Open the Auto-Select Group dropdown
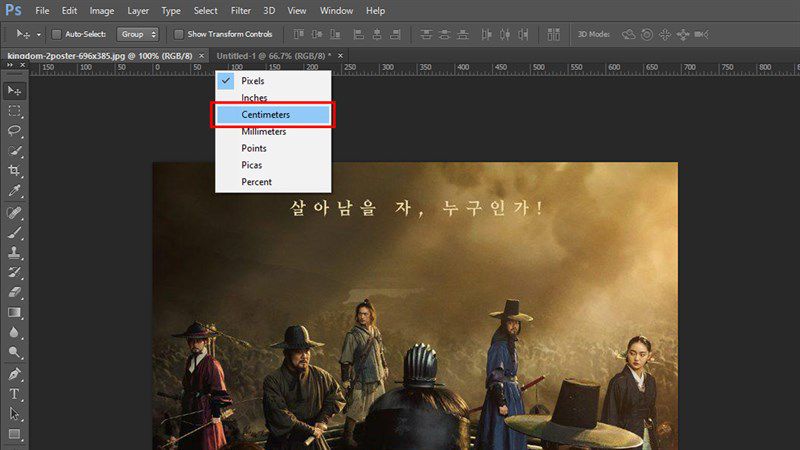 pyautogui.click(x=138, y=34)
